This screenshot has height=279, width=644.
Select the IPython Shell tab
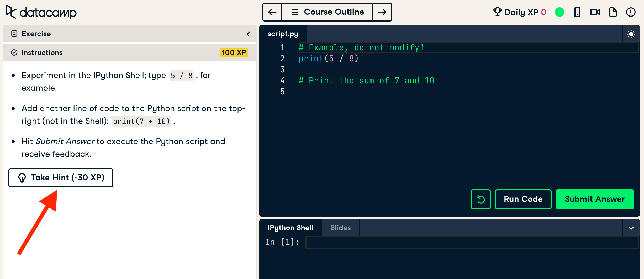pos(290,228)
